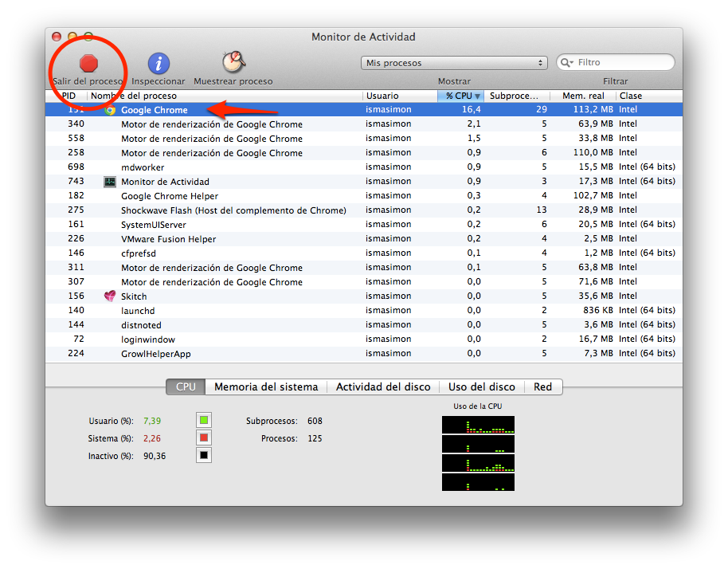The height and width of the screenshot is (569, 728).
Task: Select the Monitor de Actividad process
Action: 364,182
